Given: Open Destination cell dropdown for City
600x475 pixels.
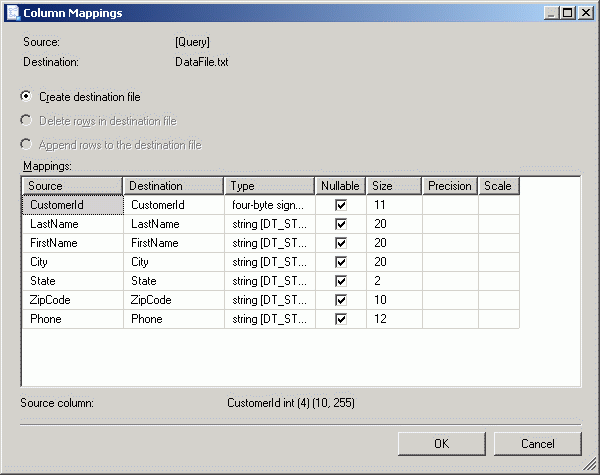Looking at the screenshot, I should (x=174, y=262).
